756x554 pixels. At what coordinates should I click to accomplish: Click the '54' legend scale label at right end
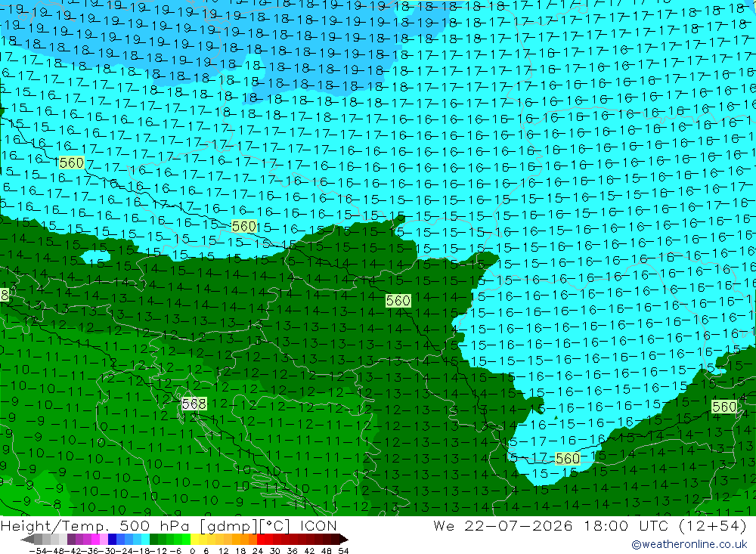pyautogui.click(x=343, y=551)
